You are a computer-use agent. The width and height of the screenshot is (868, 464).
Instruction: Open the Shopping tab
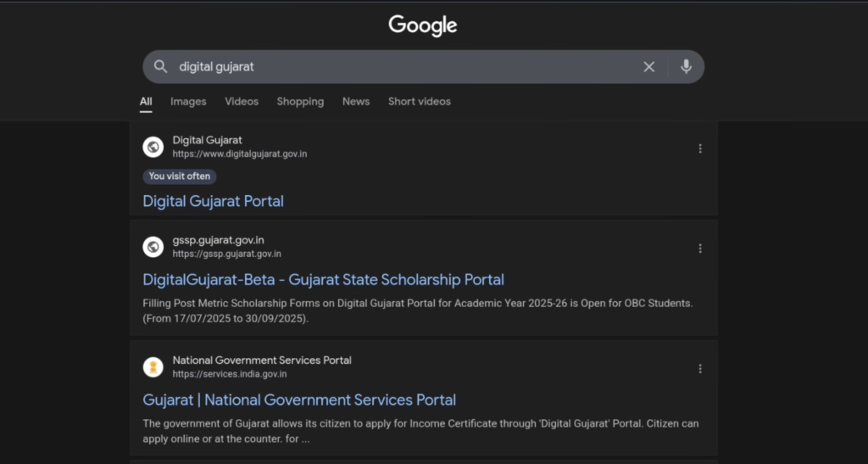(300, 101)
